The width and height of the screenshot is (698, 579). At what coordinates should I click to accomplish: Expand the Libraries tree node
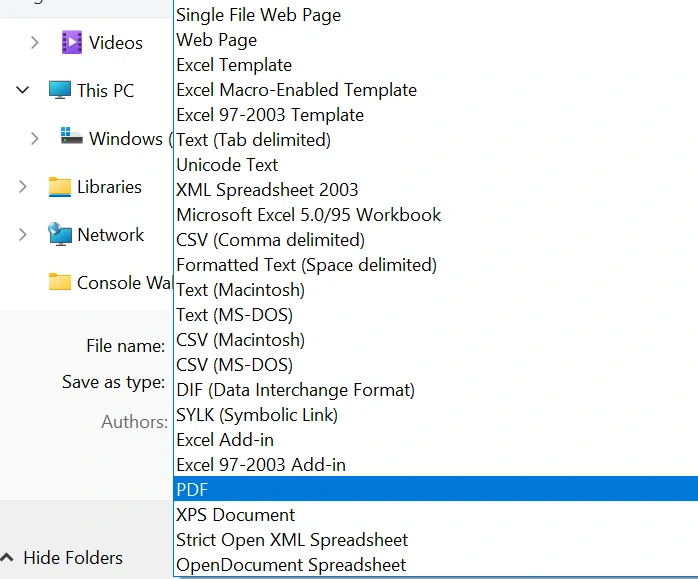pyautogui.click(x=23, y=186)
